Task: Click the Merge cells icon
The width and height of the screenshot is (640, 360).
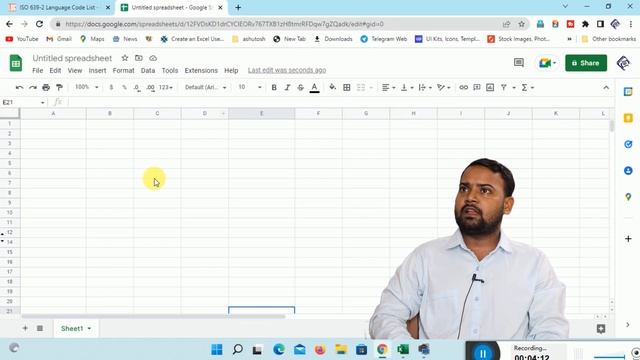Action: coord(361,87)
